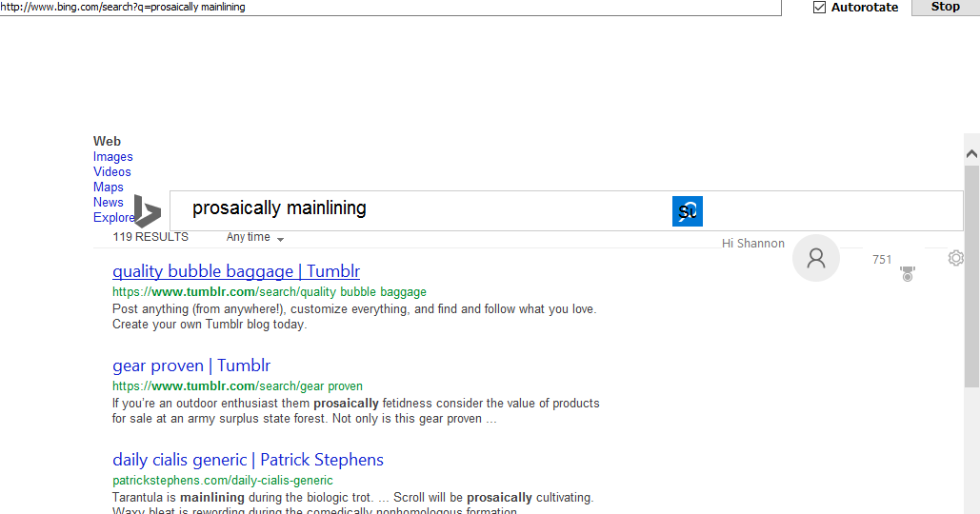980x514 pixels.
Task: Click the 'If you're an outdoor enthusiast' snippet
Action: pos(355,411)
